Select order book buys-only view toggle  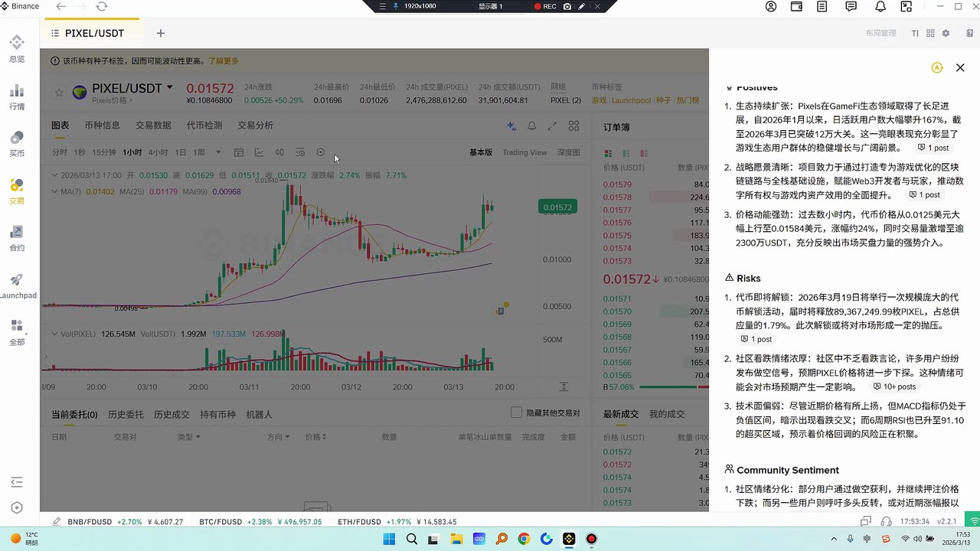626,154
